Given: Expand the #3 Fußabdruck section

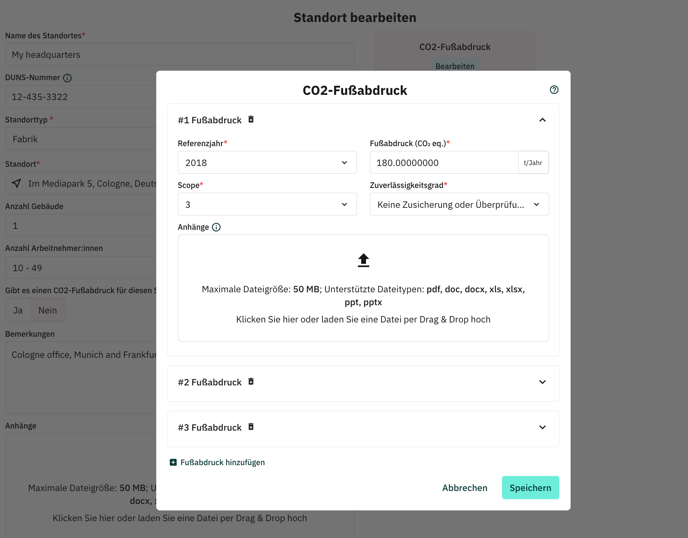Looking at the screenshot, I should tap(542, 427).
